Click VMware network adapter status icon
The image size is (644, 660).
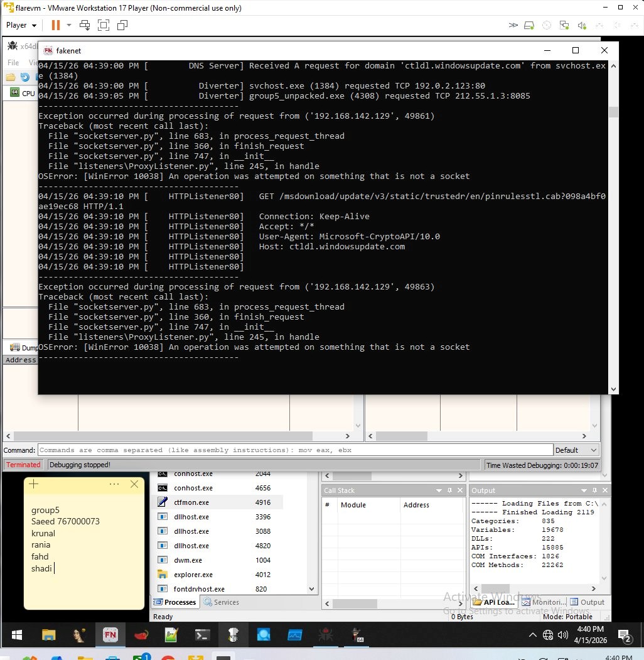tap(564, 25)
